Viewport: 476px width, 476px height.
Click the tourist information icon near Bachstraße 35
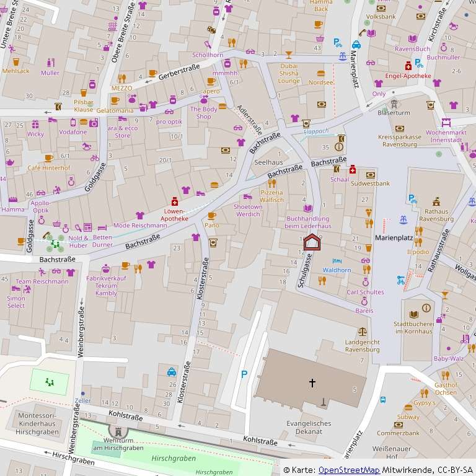click(x=339, y=148)
